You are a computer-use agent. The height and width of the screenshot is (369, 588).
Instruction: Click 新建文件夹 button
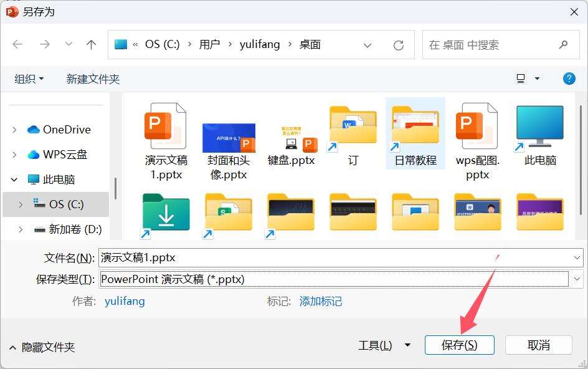[x=93, y=79]
